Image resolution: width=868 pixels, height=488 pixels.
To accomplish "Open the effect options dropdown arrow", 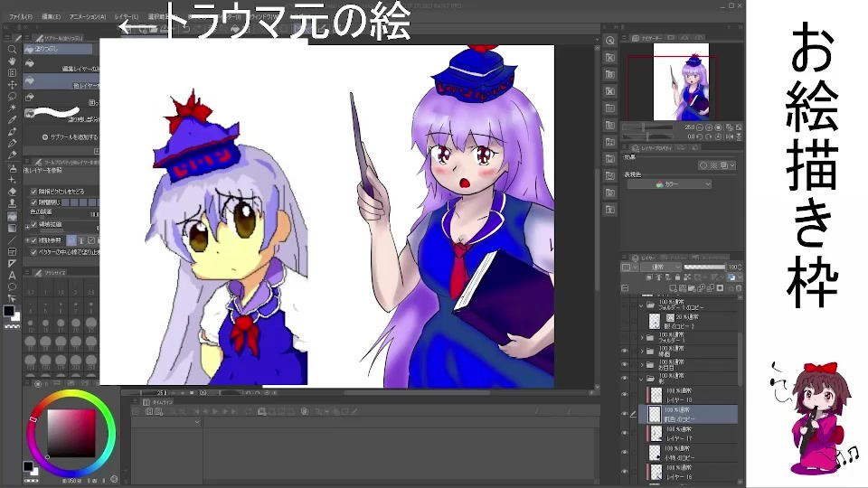I will click(x=732, y=165).
